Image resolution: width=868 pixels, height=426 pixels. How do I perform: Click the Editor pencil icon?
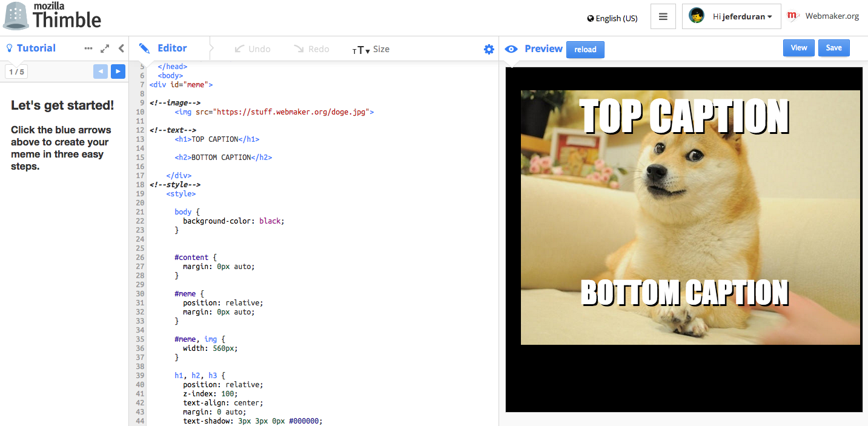144,48
